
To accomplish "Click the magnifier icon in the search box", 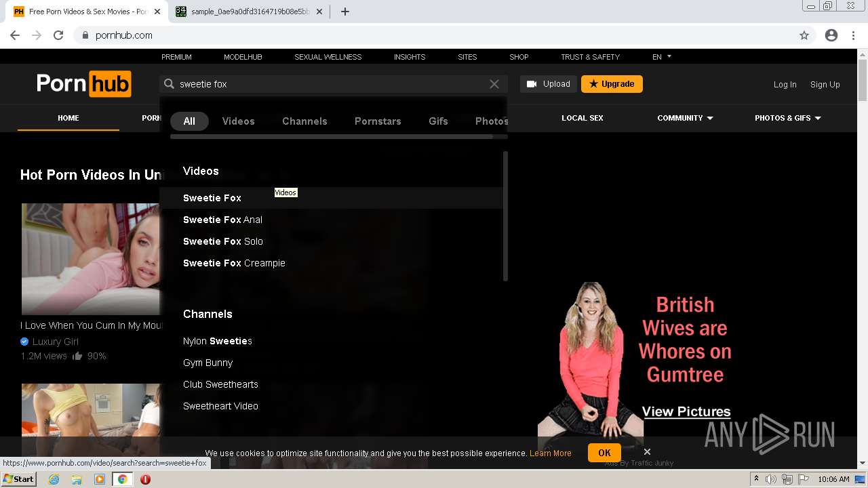I will coord(170,84).
